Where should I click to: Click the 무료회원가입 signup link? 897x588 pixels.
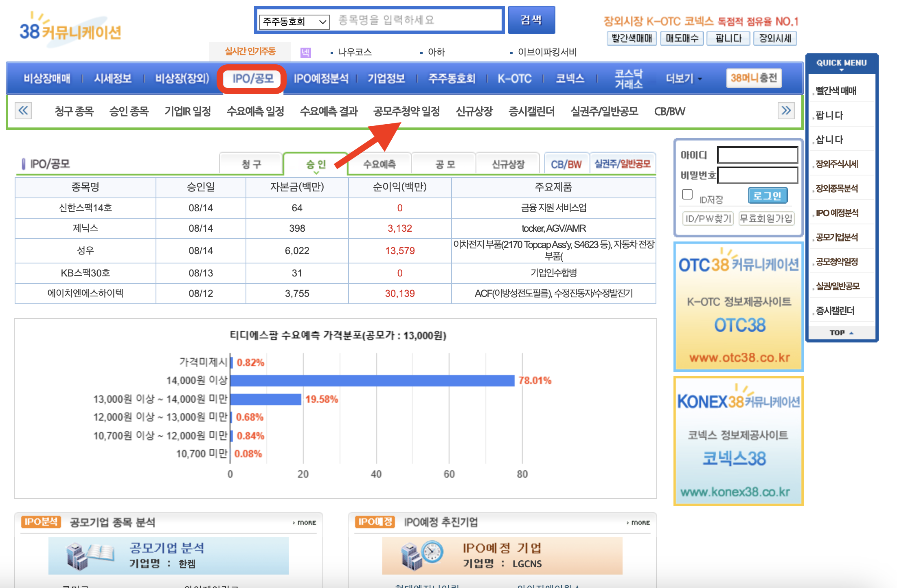tap(766, 219)
